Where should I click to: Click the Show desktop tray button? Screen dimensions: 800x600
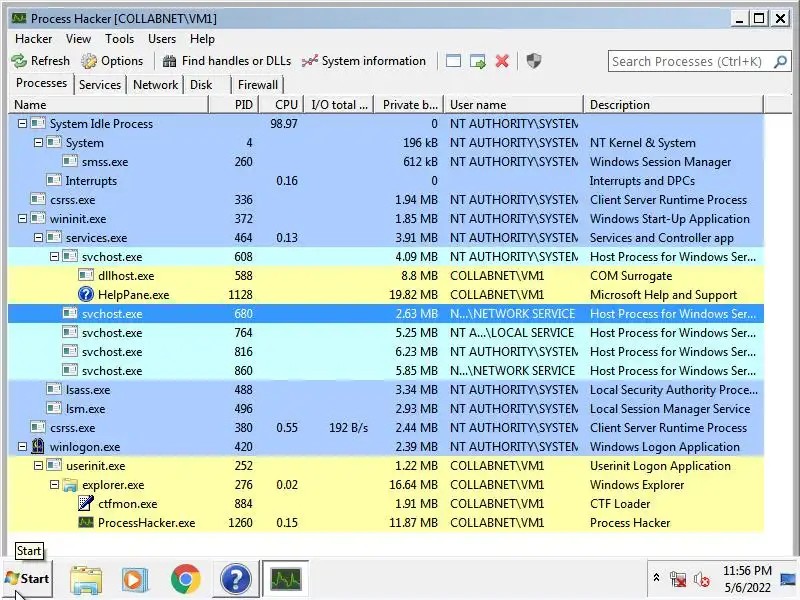pos(789,579)
